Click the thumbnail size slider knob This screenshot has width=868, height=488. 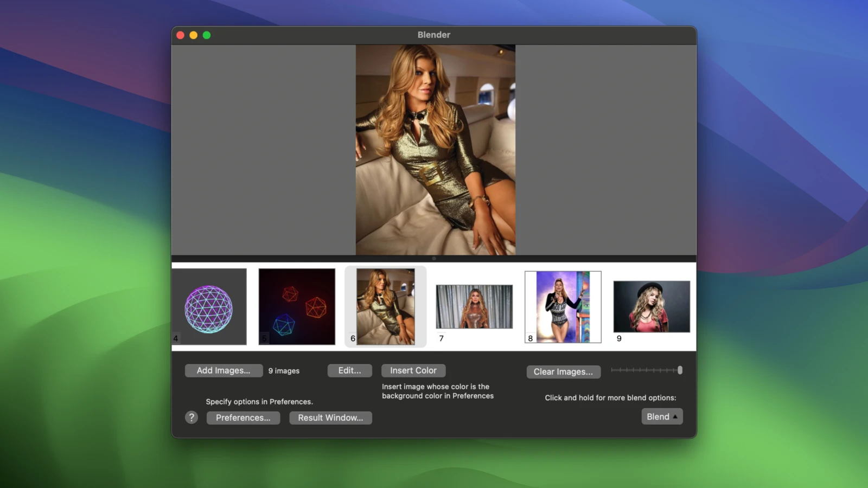click(680, 370)
